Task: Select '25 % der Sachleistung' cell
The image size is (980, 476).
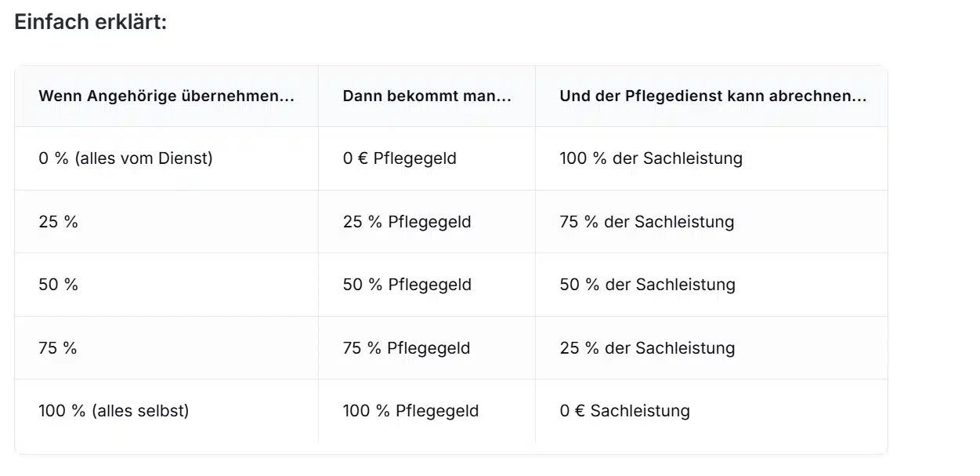Action: point(647,348)
